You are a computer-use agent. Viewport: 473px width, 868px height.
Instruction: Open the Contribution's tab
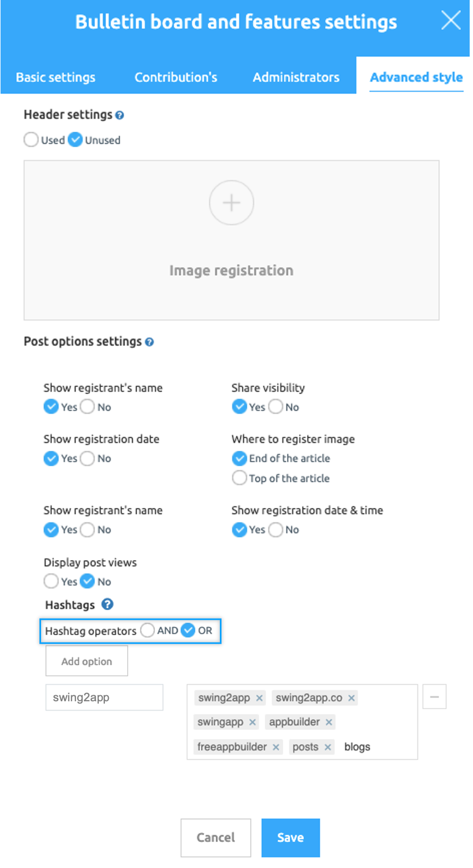point(176,77)
